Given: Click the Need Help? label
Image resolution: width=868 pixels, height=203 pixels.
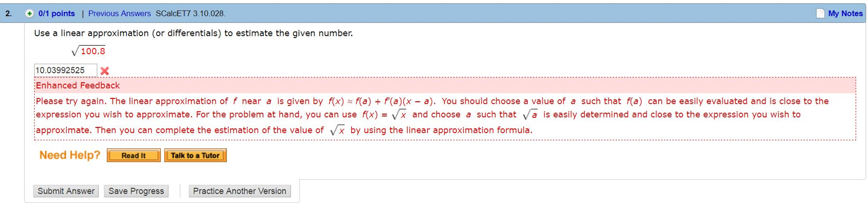Looking at the screenshot, I should pos(70,155).
